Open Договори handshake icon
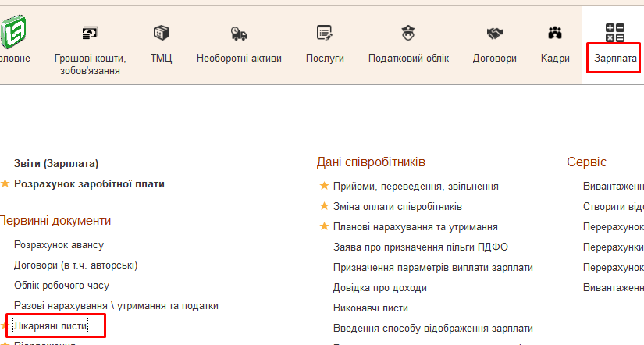644x345 pixels. pyautogui.click(x=494, y=34)
